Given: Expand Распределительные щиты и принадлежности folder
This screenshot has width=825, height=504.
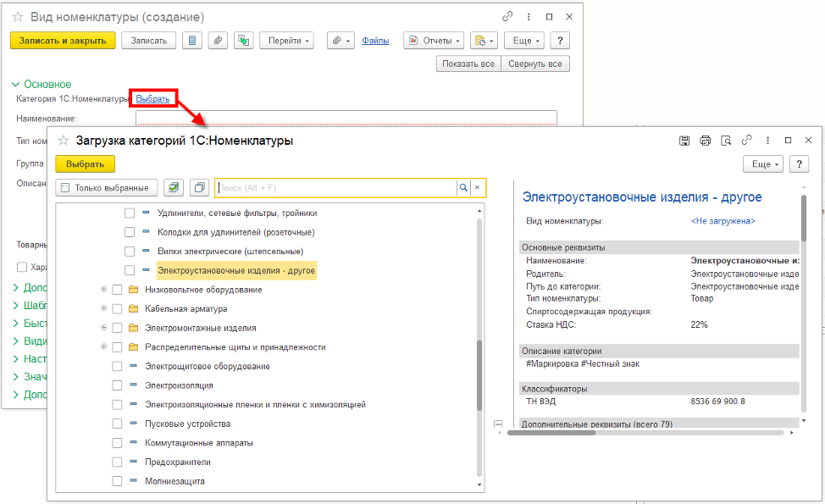Looking at the screenshot, I should 103,346.
